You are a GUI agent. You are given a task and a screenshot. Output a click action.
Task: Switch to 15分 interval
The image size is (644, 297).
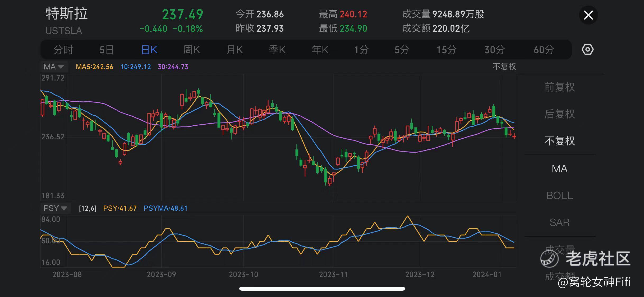click(446, 50)
